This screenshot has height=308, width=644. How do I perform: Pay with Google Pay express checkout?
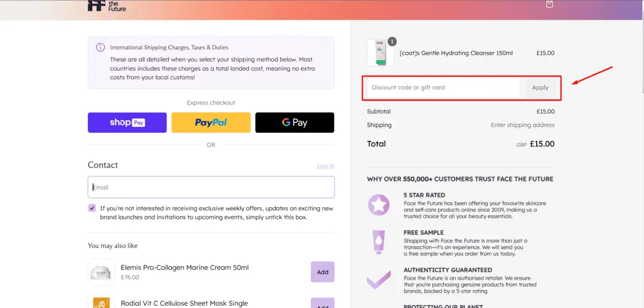click(x=295, y=123)
